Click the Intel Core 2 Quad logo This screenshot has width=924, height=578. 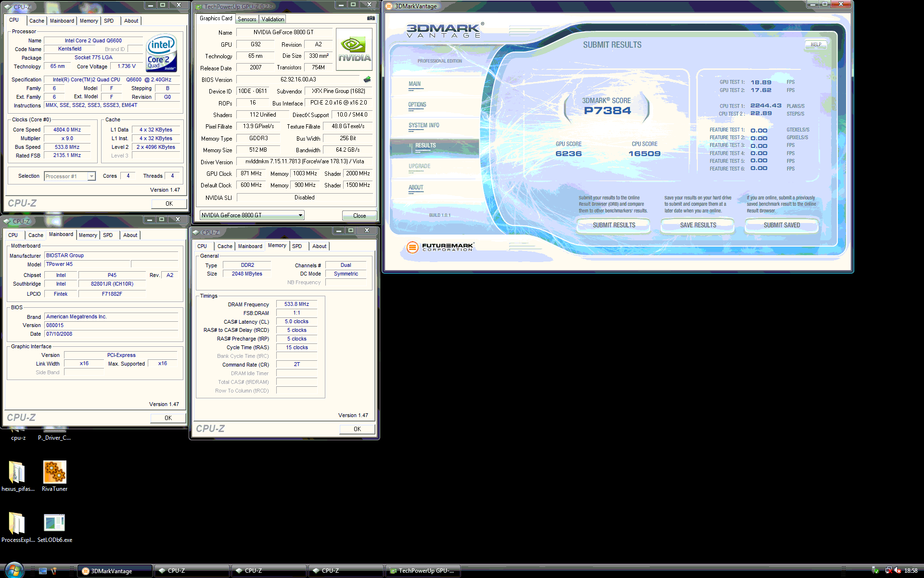point(162,53)
